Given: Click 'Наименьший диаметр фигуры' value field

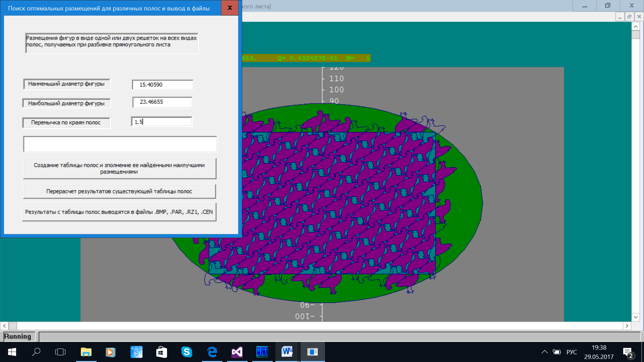Looking at the screenshot, I should 163,85.
